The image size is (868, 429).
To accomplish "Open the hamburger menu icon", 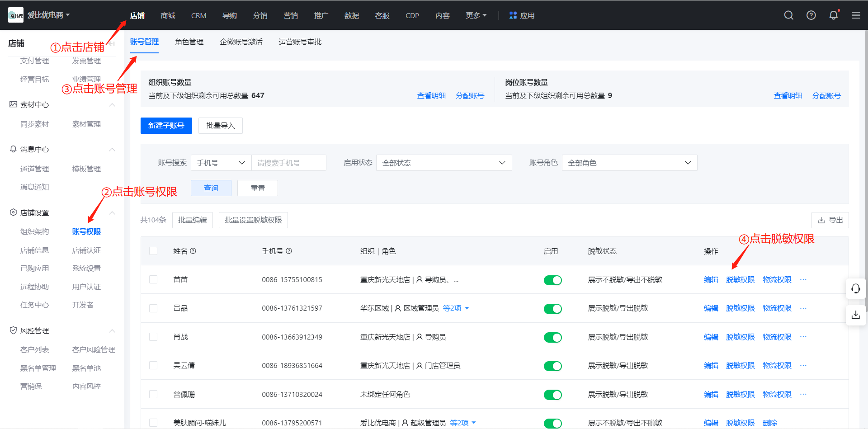I will pos(856,15).
